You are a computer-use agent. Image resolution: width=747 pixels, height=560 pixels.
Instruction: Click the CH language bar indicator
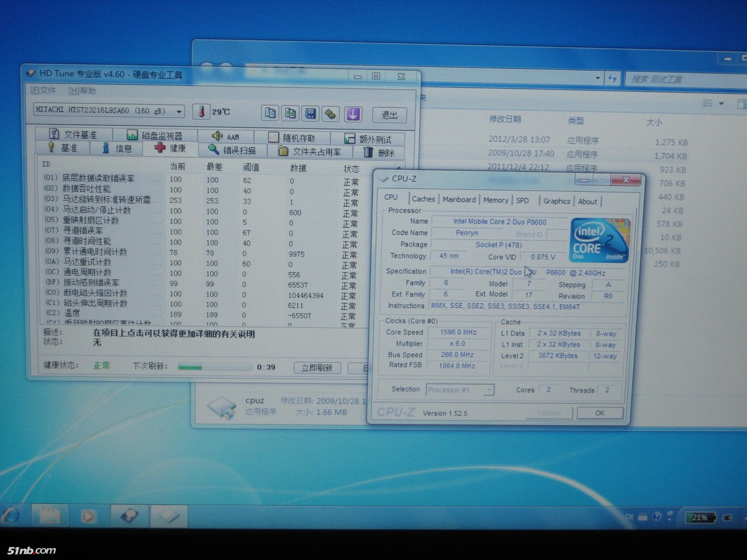click(x=629, y=517)
